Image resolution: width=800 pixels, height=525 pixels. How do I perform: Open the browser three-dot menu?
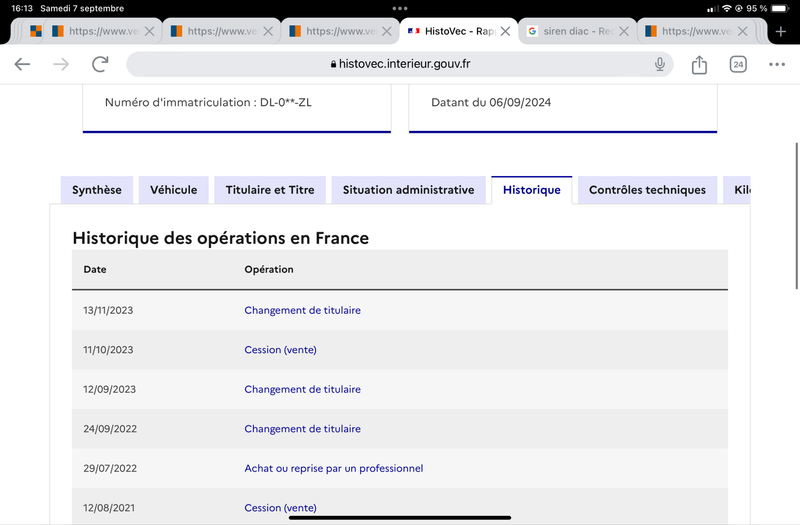[777, 64]
